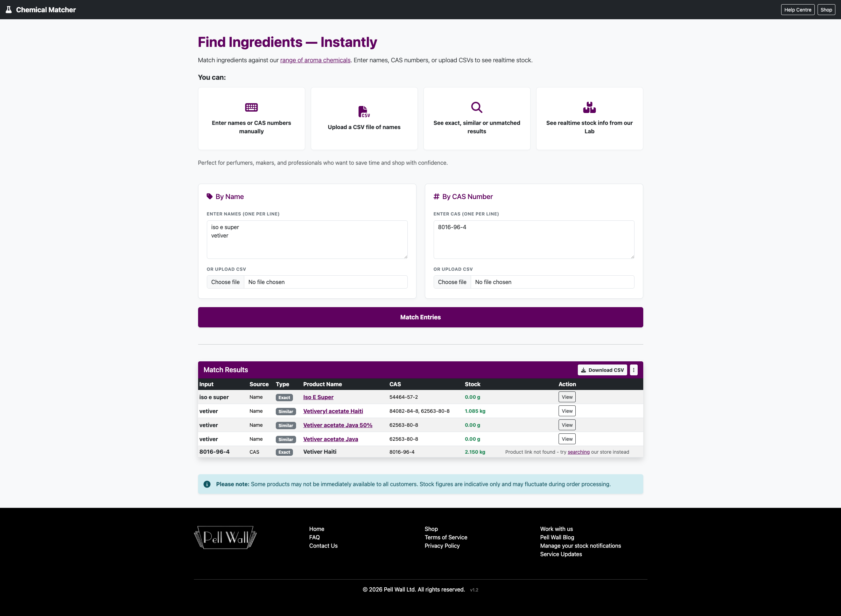Click the Input column header
The height and width of the screenshot is (616, 841).
pyautogui.click(x=206, y=384)
